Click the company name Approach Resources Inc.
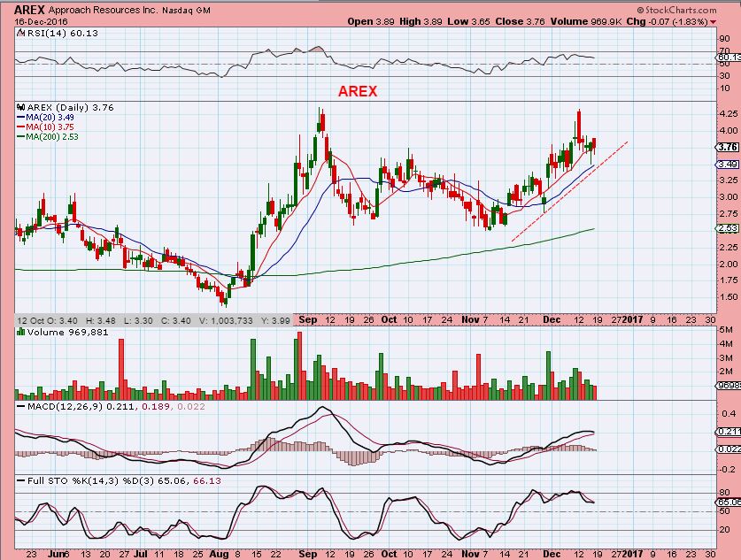741x560 pixels. coord(103,10)
